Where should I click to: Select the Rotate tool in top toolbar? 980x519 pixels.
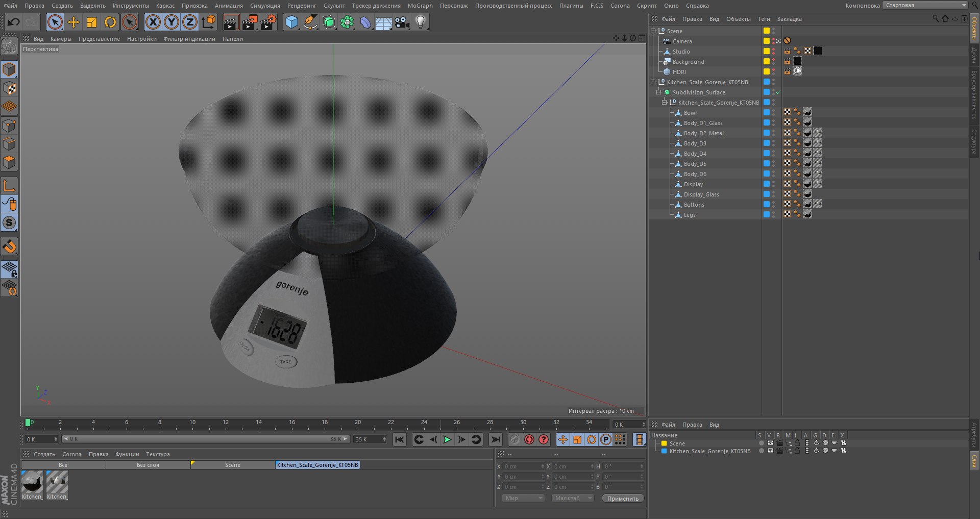pos(110,22)
